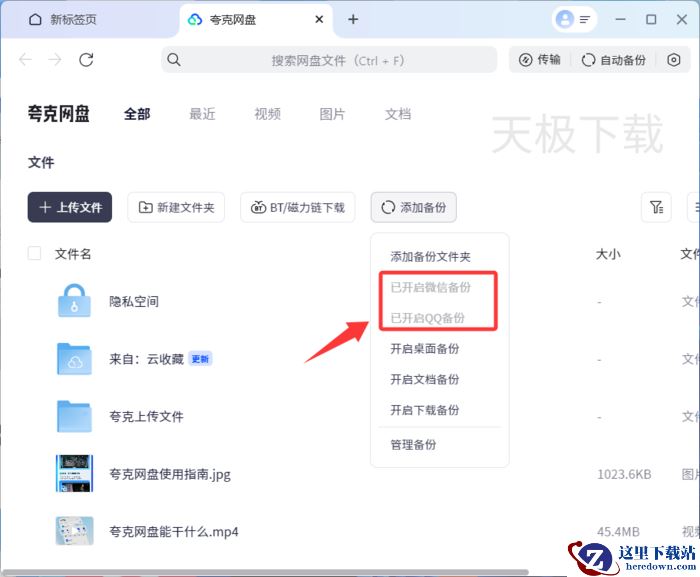This screenshot has width=700, height=577.
Task: Focus the 搜索网盘文件 search field
Action: tap(329, 60)
